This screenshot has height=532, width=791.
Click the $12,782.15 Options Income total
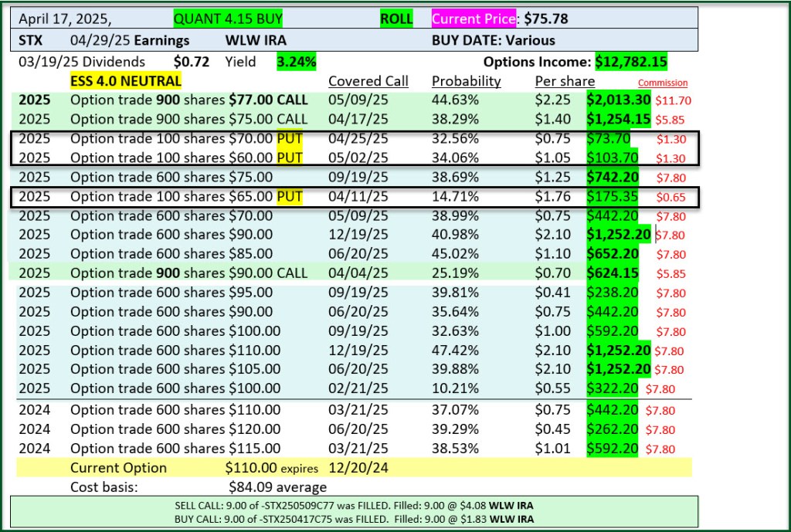click(631, 62)
